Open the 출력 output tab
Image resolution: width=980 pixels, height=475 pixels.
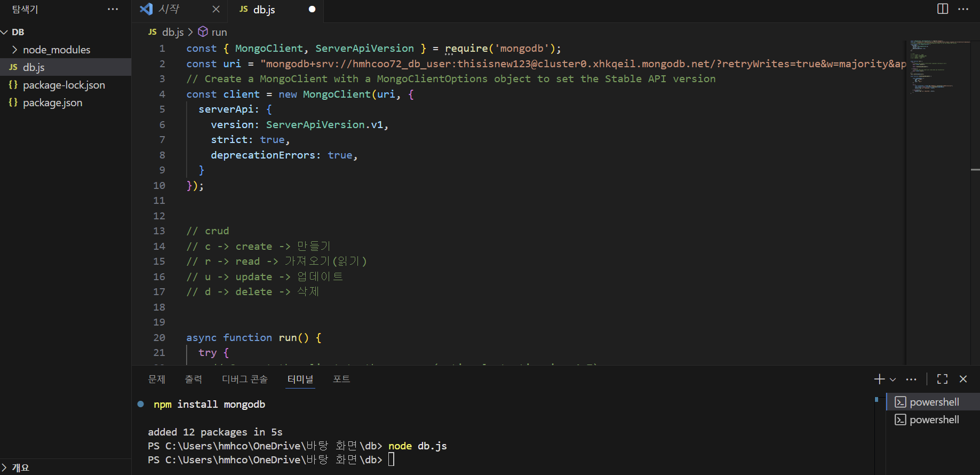[x=193, y=379]
